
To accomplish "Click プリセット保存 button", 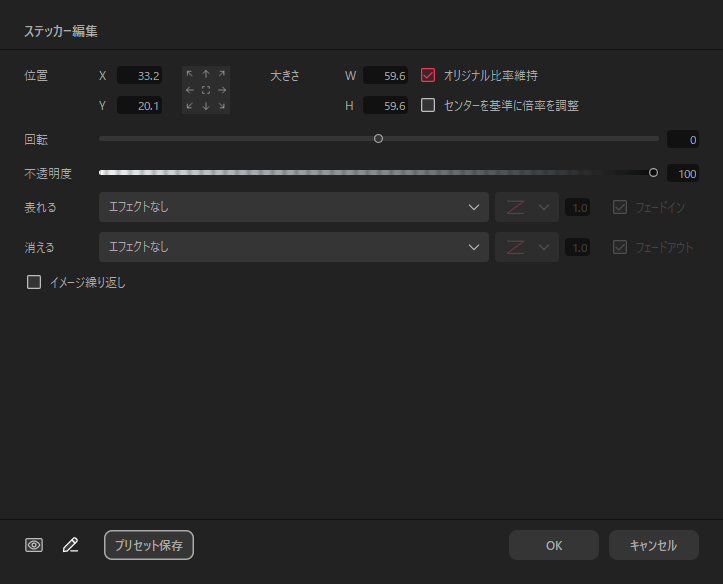I will (148, 545).
